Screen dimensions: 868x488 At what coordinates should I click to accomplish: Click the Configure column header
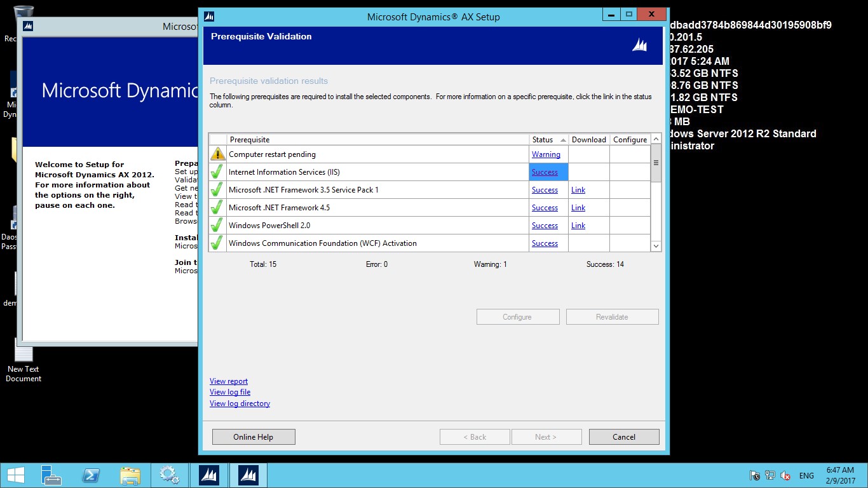point(630,139)
